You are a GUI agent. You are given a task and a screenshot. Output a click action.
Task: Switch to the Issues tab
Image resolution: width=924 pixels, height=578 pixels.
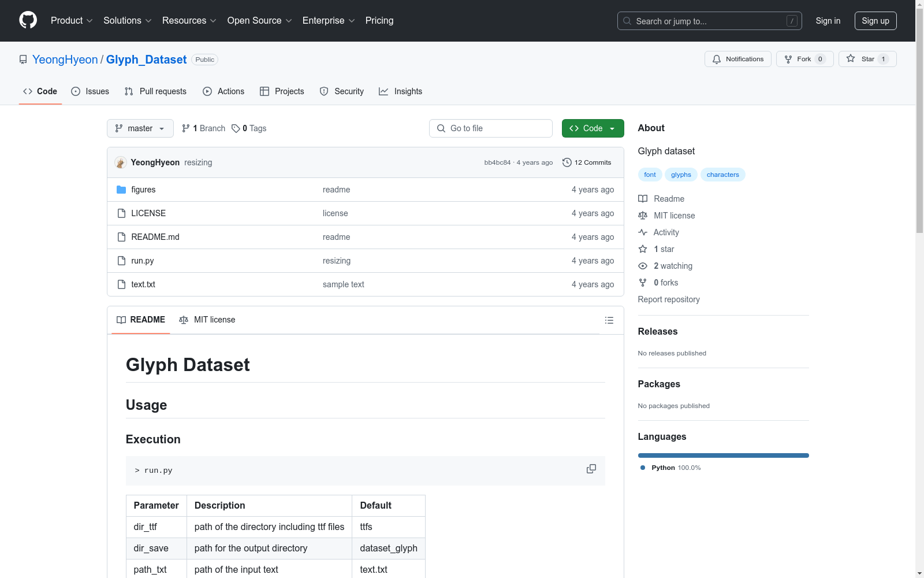tap(90, 91)
